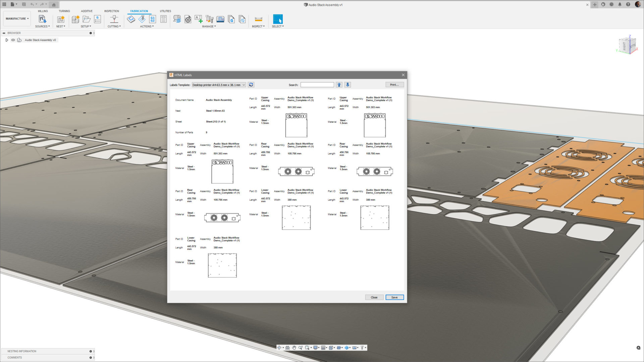Click the search previous up arrow
This screenshot has width=644, height=362.
pyautogui.click(x=339, y=85)
